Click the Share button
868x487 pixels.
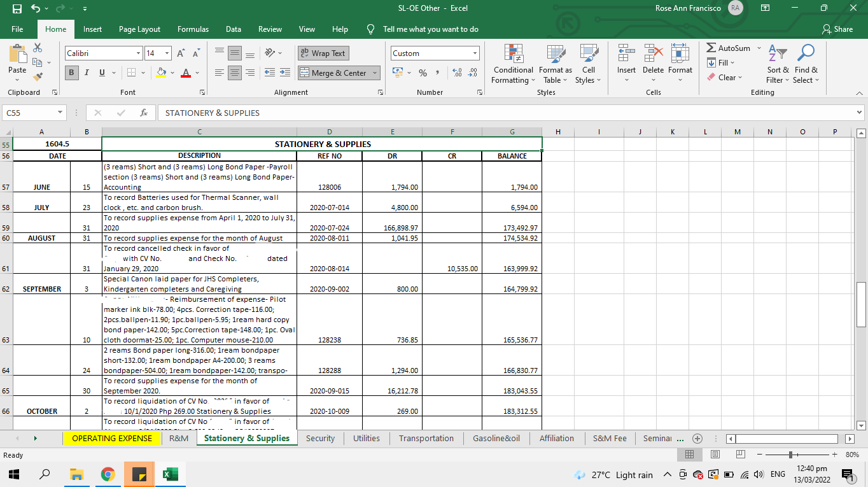pos(837,29)
